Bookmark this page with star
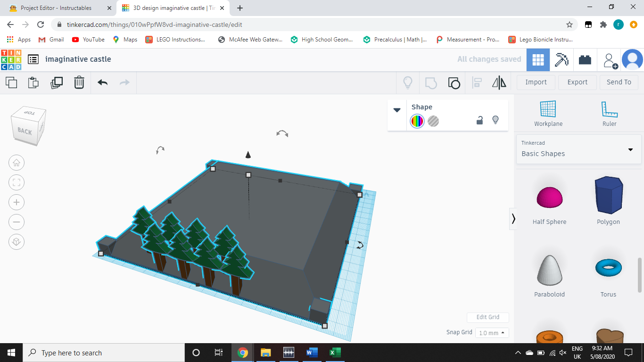Image resolution: width=644 pixels, height=362 pixels. 570,25
